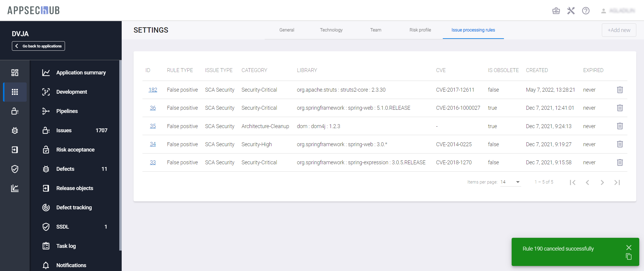644x271 pixels.
Task: Click the briefcase icon in top bar
Action: (556, 11)
